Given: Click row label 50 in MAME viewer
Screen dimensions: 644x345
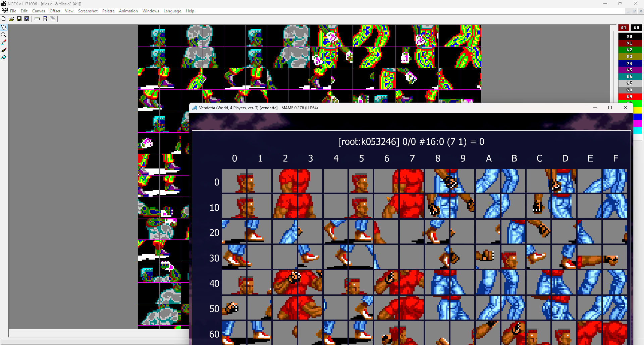Looking at the screenshot, I should tap(214, 309).
